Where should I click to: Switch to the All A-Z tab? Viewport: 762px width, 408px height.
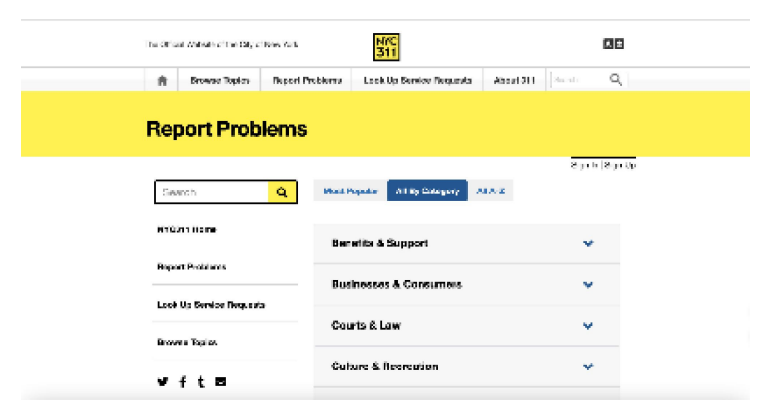click(491, 191)
